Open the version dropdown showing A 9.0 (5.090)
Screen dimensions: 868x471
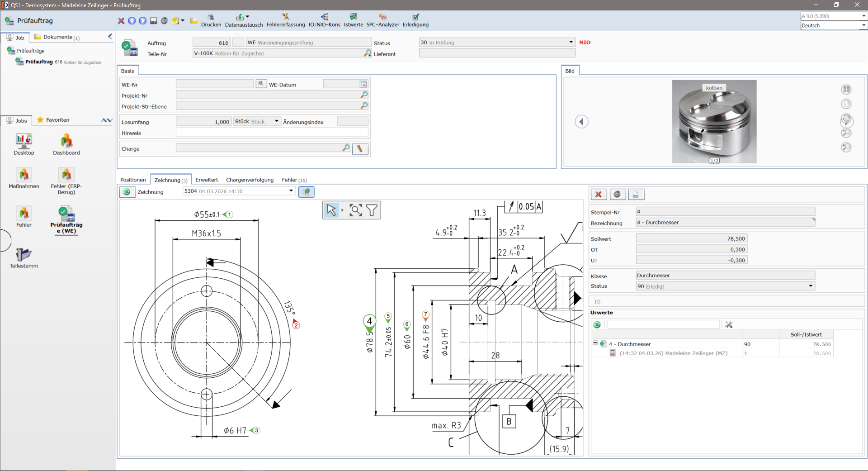[863, 16]
